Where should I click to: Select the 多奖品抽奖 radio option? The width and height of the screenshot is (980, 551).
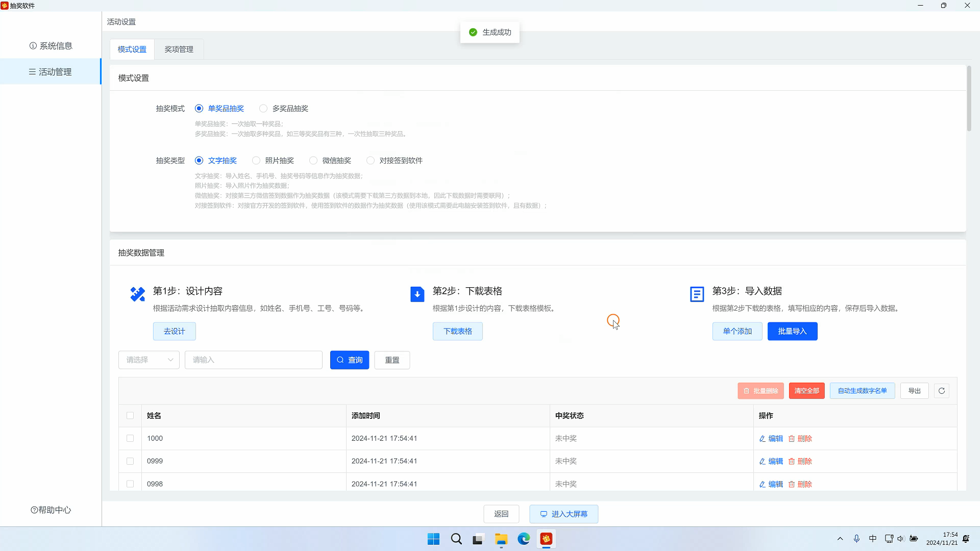coord(263,109)
